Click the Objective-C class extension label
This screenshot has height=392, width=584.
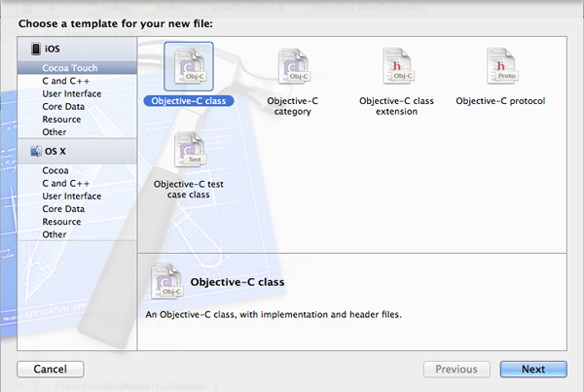click(397, 106)
